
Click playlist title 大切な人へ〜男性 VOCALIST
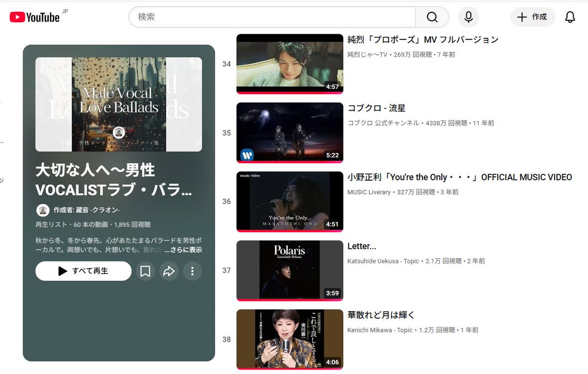[x=114, y=180]
